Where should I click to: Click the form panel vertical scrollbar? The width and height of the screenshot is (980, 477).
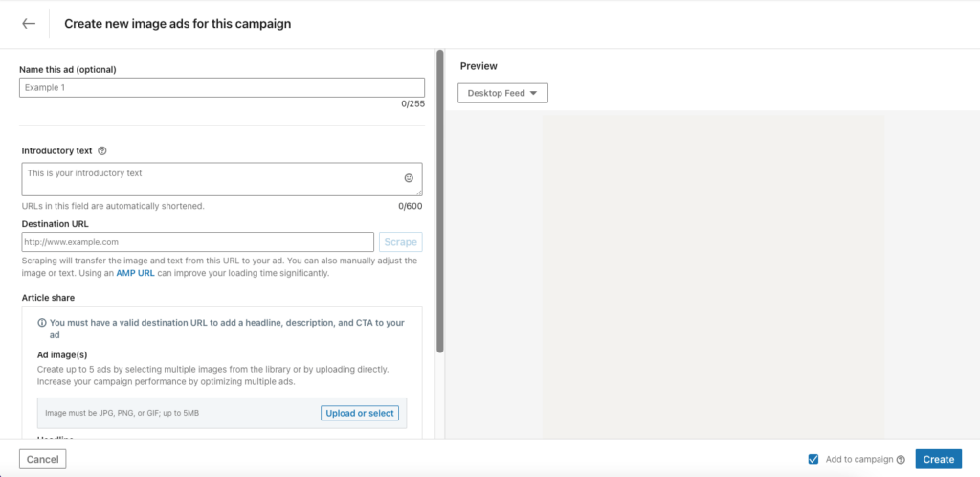point(440,201)
